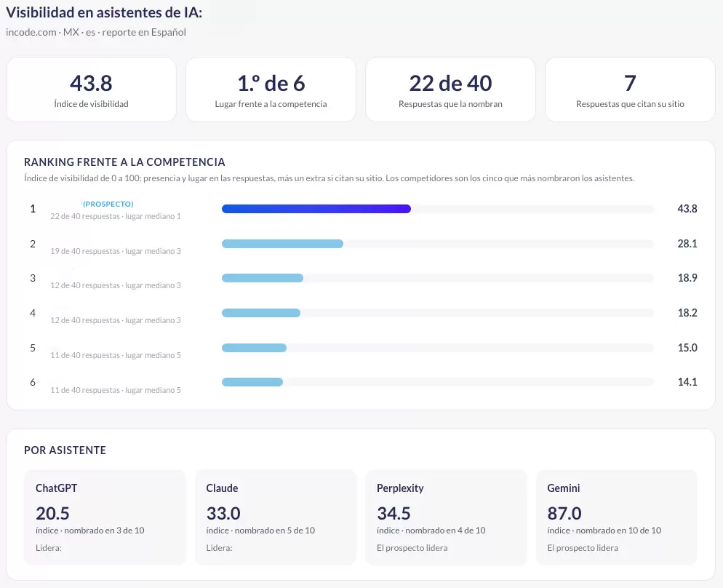Click the 'Índice de visibilidad' label
Viewport: 723px width, 588px height.
coord(91,104)
